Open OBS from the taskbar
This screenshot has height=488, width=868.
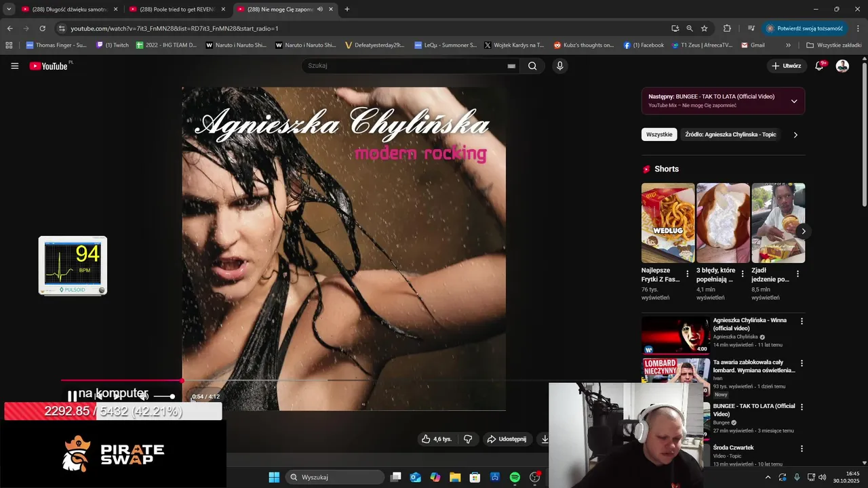[x=535, y=477]
